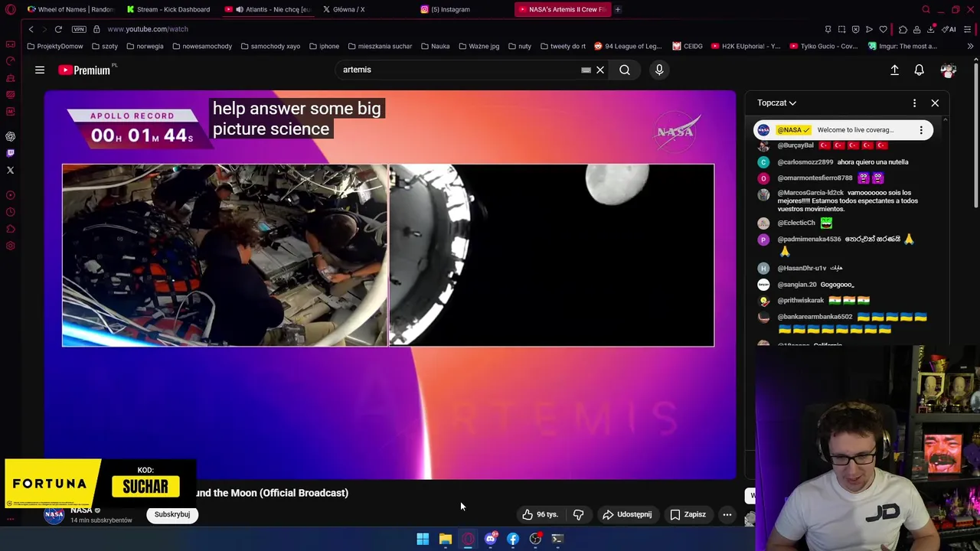980x551 pixels.
Task: Clear the artemis search text with X
Action: (x=600, y=70)
